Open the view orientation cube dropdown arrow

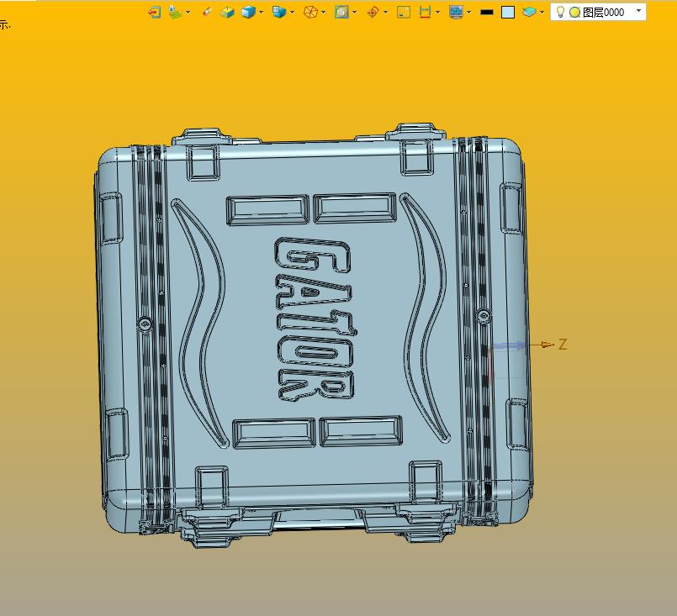[x=293, y=12]
